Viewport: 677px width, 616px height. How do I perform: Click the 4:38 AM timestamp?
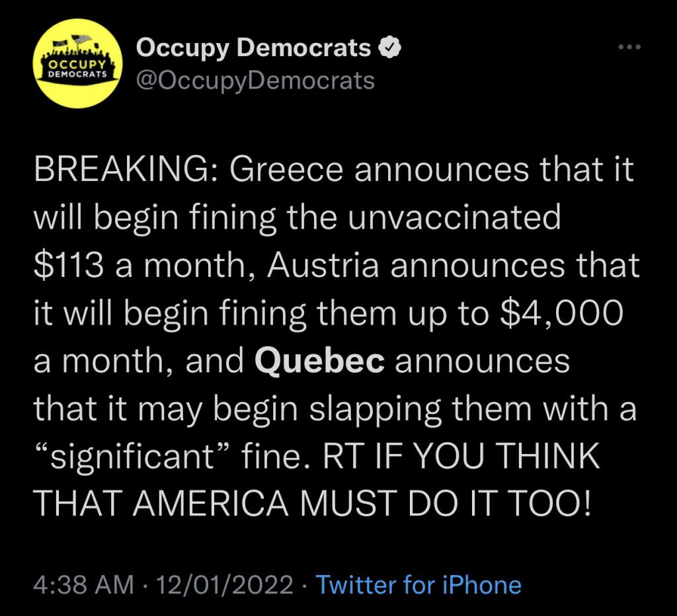[84, 586]
